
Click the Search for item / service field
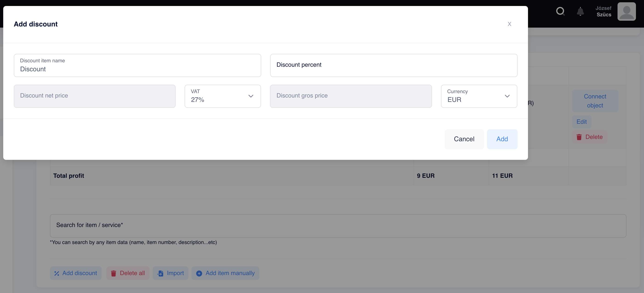coord(338,225)
